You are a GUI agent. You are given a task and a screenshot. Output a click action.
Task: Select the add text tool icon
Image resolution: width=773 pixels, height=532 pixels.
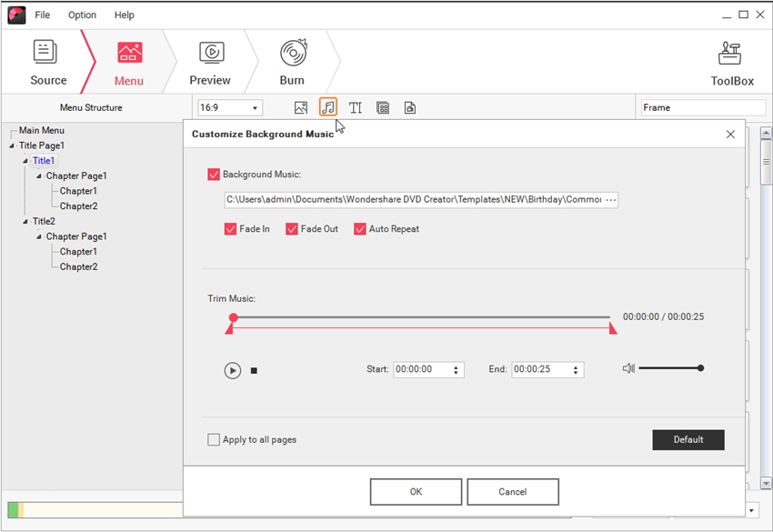[x=356, y=107]
